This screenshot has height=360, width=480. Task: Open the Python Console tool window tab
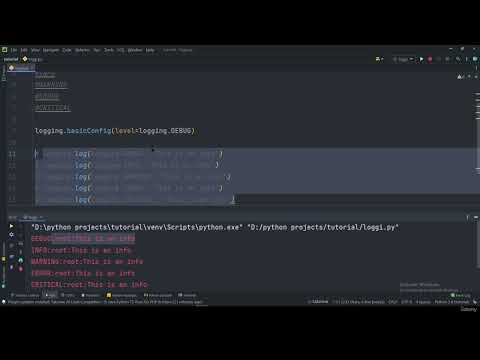coord(158,295)
